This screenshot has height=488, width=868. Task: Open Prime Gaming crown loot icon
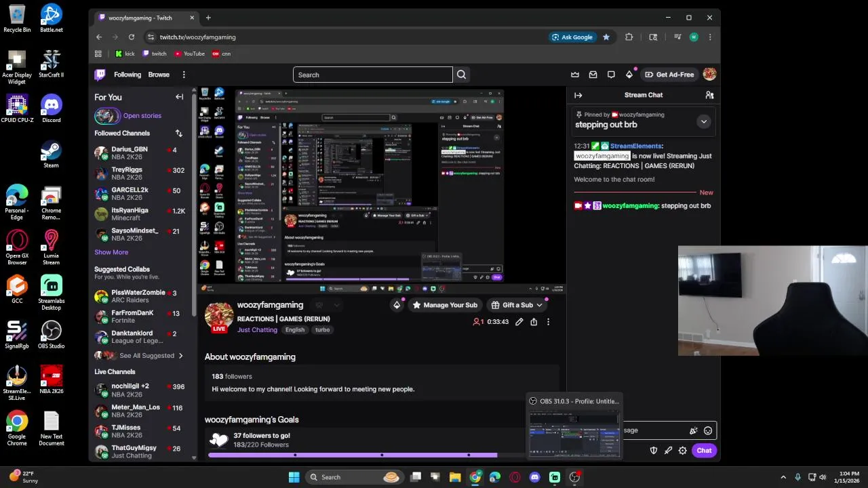point(575,75)
